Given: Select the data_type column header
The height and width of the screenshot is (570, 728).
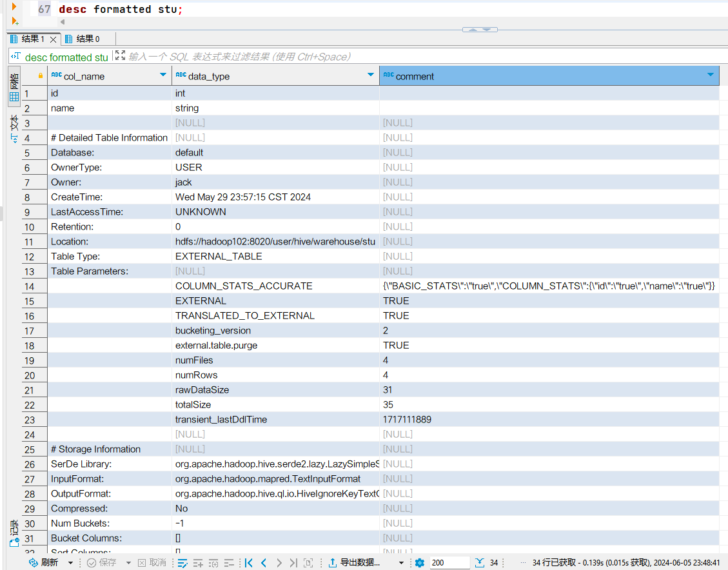Looking at the screenshot, I should coord(208,77).
